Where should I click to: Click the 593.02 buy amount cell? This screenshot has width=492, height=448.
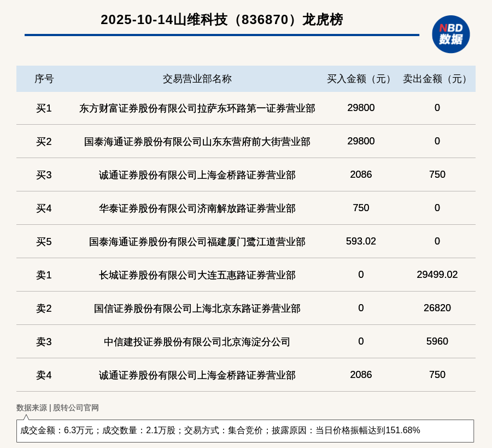coord(361,241)
